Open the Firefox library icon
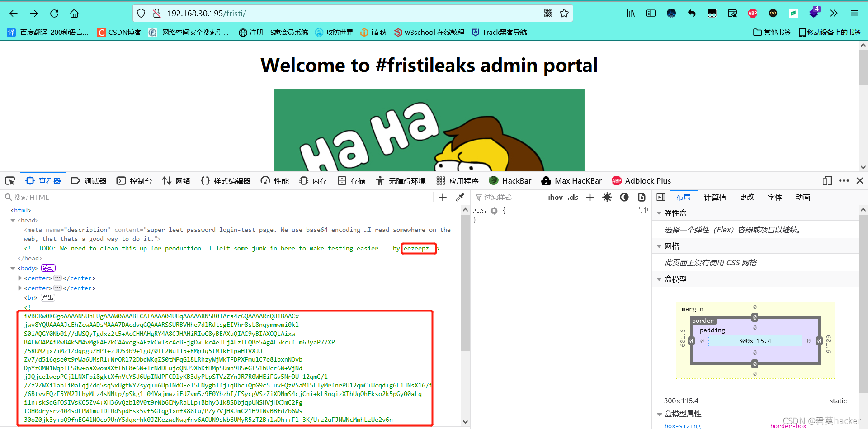Viewport: 868px width, 429px height. tap(631, 14)
